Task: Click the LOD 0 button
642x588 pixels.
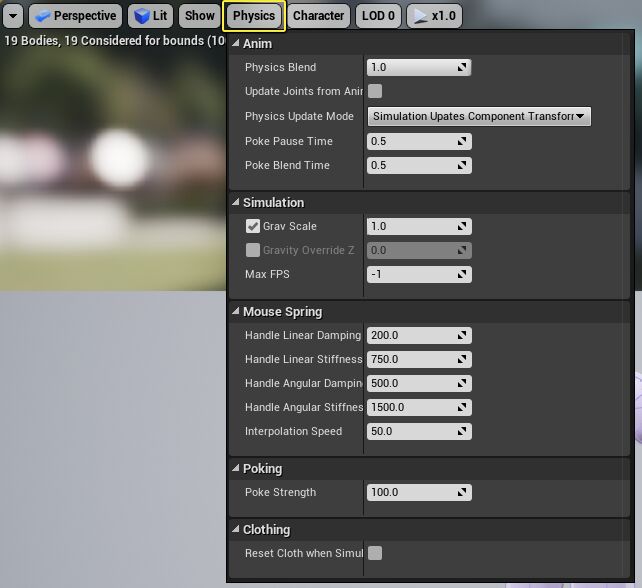Action: click(x=379, y=16)
